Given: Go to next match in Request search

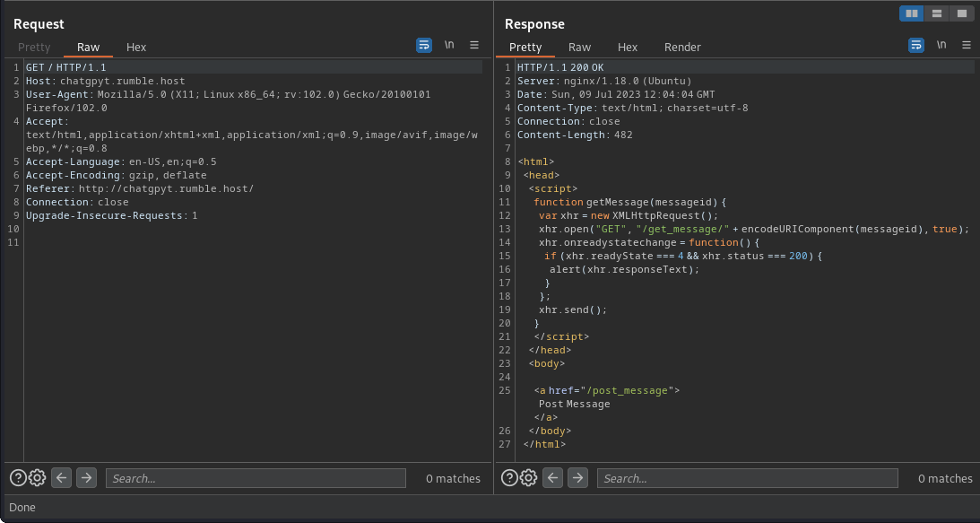Looking at the screenshot, I should click(86, 478).
